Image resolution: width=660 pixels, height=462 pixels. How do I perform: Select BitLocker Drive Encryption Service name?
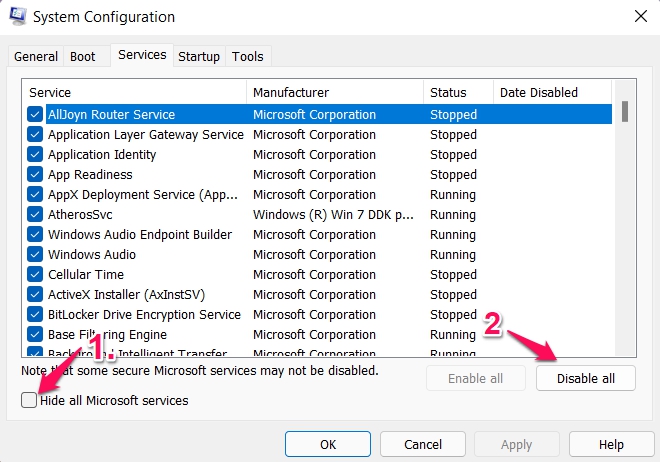(144, 315)
